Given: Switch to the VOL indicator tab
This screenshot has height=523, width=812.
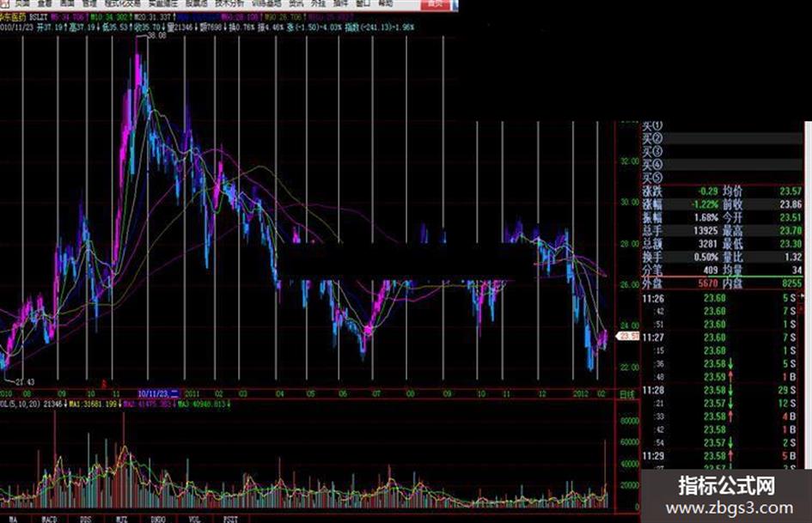Looking at the screenshot, I should (193, 519).
